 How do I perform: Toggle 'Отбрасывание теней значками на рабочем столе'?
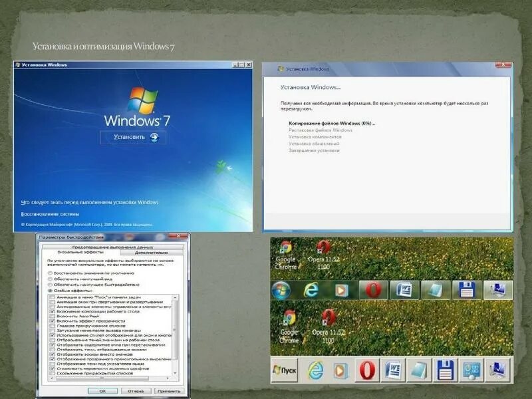point(53,340)
